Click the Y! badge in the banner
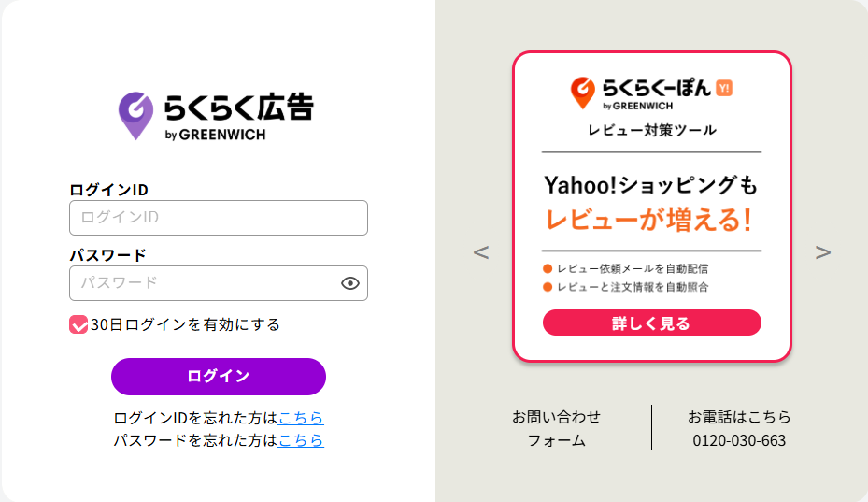868x502 pixels. point(724,88)
